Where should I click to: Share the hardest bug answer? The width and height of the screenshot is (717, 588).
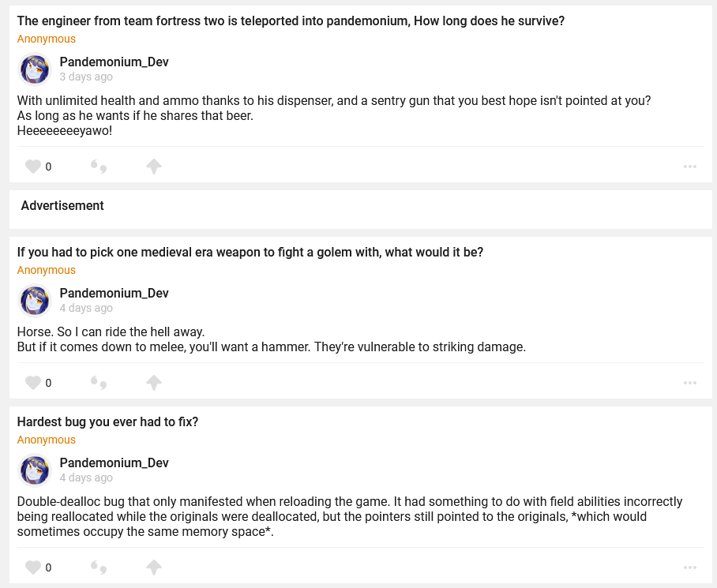click(154, 567)
